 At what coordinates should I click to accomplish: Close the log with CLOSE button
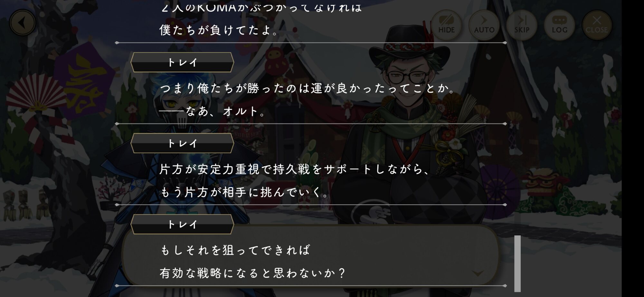[597, 25]
